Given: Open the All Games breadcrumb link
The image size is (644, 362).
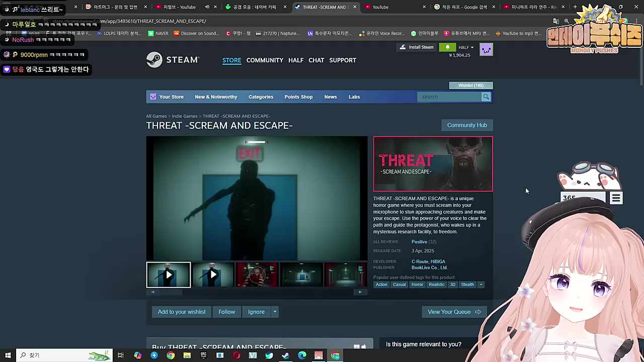Looking at the screenshot, I should coord(156,116).
